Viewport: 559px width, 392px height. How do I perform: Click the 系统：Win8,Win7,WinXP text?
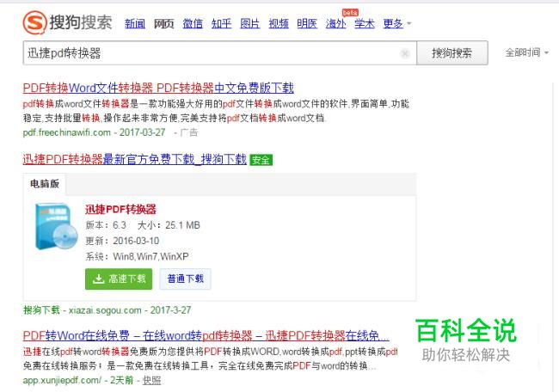(x=138, y=256)
